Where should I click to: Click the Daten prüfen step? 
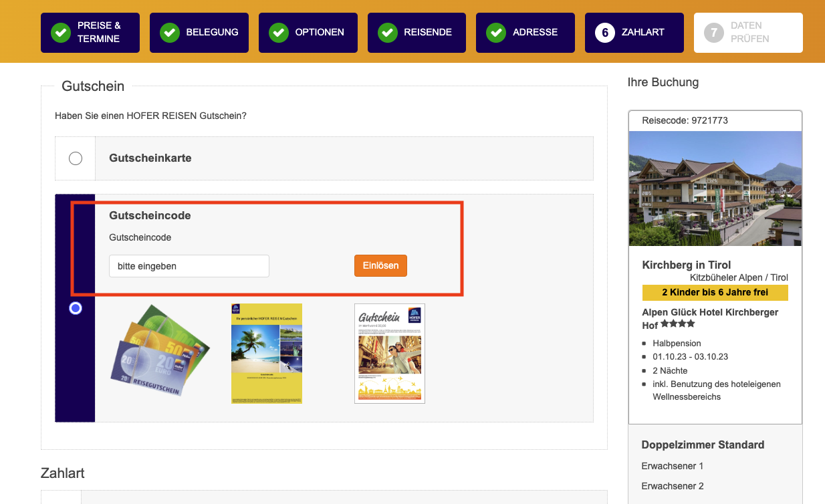click(748, 32)
